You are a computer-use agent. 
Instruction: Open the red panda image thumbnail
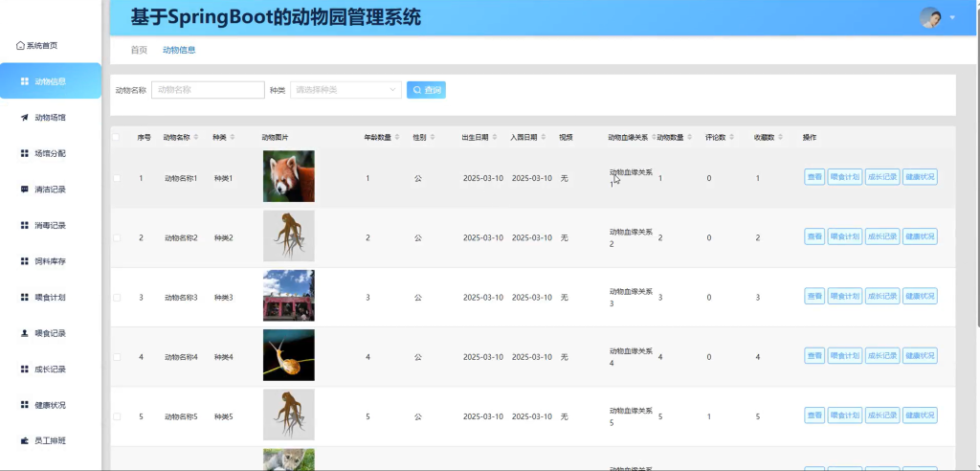click(x=289, y=176)
